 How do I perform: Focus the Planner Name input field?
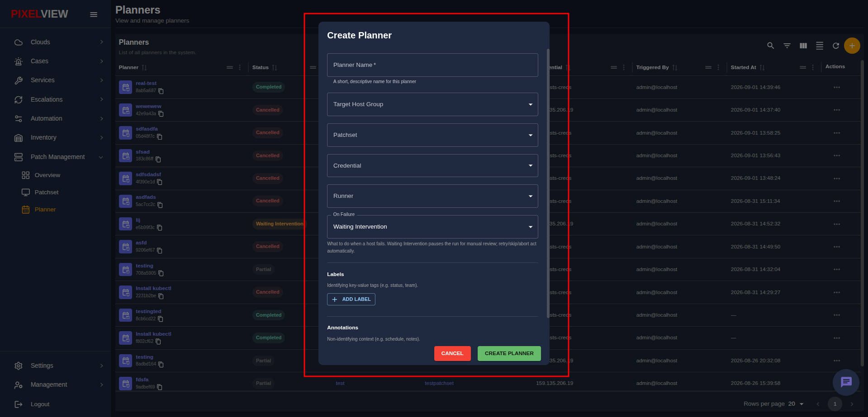click(x=432, y=65)
